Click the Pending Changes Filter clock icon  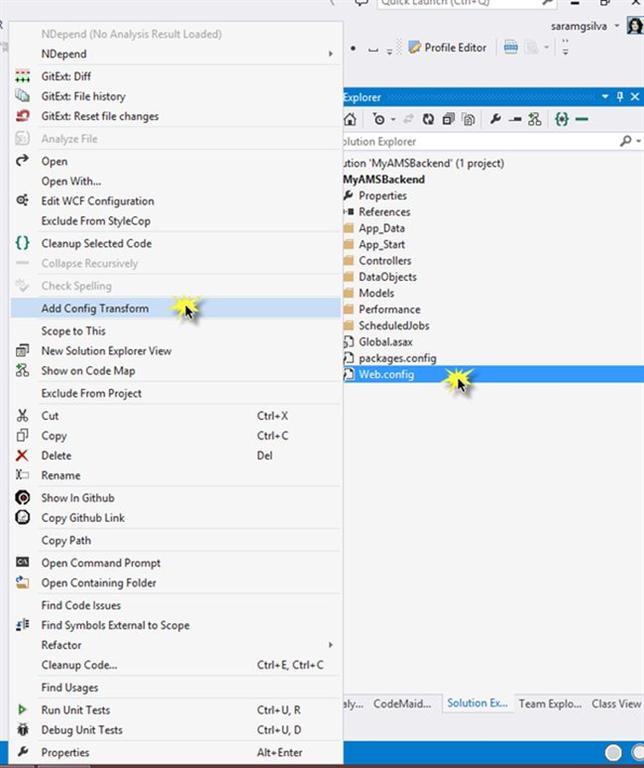[x=379, y=119]
